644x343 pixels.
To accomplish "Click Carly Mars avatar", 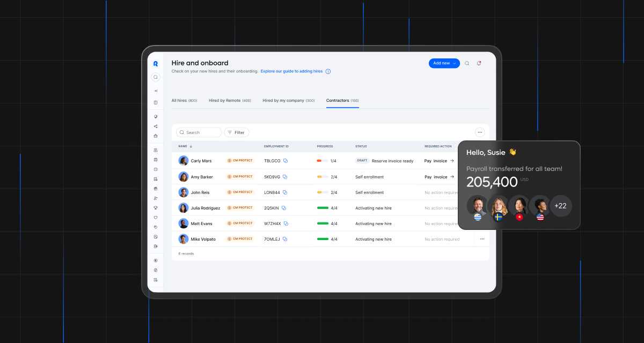I will pos(184,161).
